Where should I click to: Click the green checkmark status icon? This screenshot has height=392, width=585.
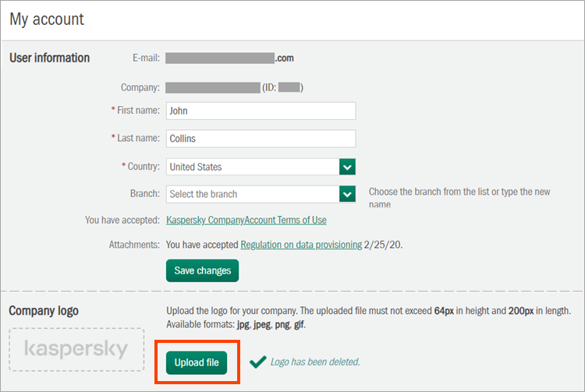pyautogui.click(x=257, y=362)
